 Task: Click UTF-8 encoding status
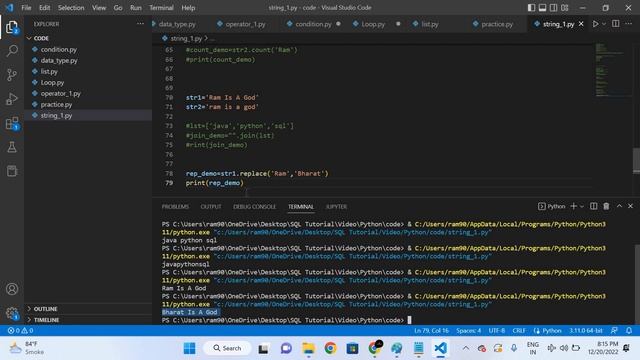point(497,331)
